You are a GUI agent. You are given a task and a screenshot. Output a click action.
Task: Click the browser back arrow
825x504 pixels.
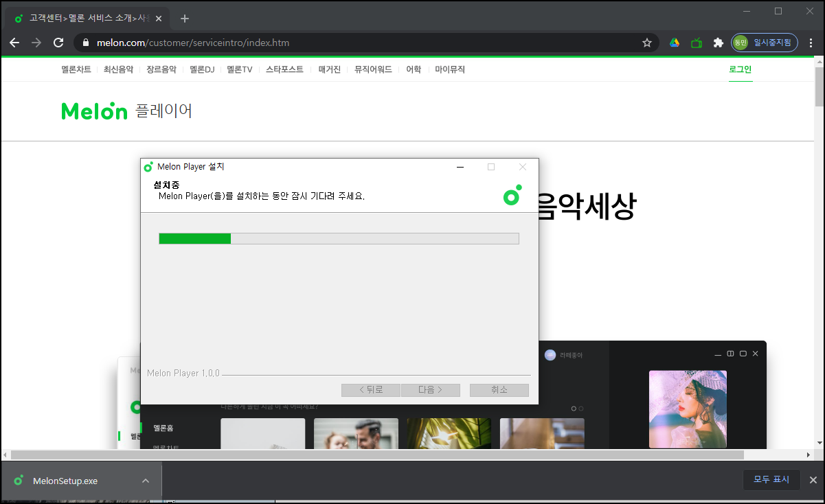coord(14,43)
